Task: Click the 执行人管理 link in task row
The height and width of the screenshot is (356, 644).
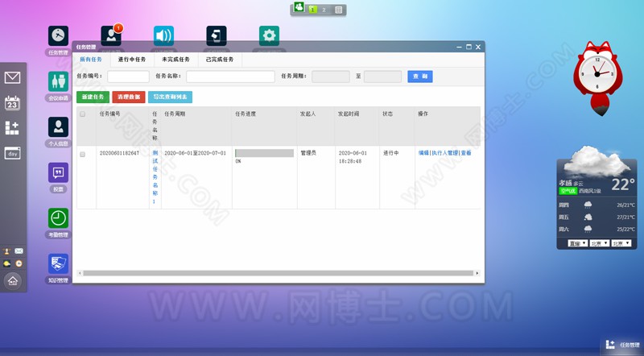Action: click(445, 153)
